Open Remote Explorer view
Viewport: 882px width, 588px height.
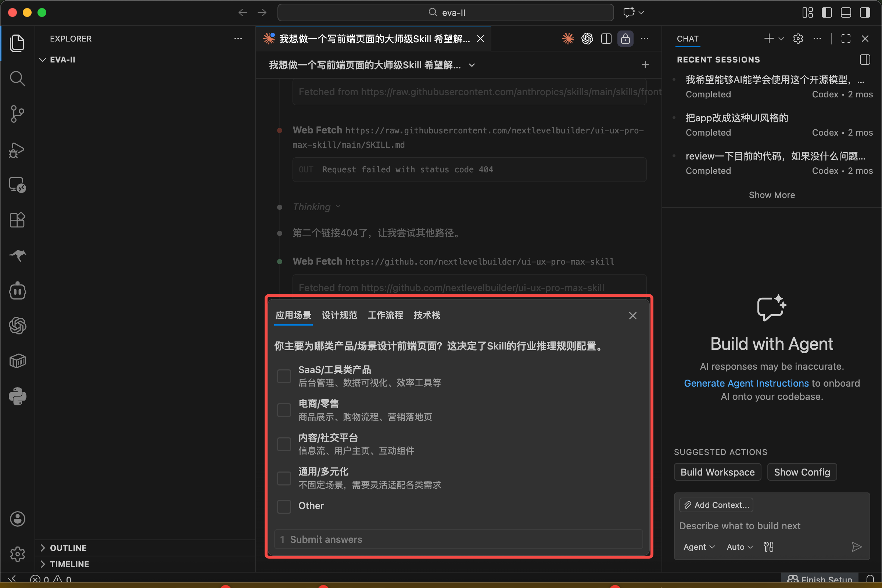click(17, 185)
